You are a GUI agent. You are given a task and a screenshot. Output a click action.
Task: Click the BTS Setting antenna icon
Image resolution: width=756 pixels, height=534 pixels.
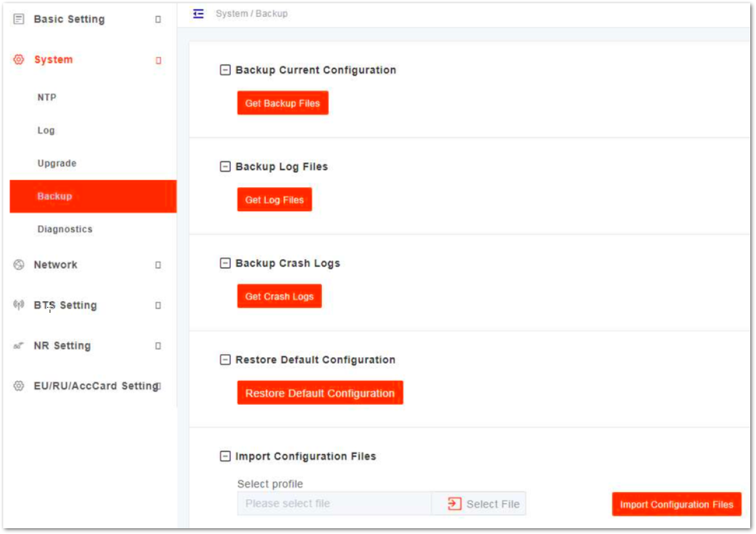pos(19,304)
